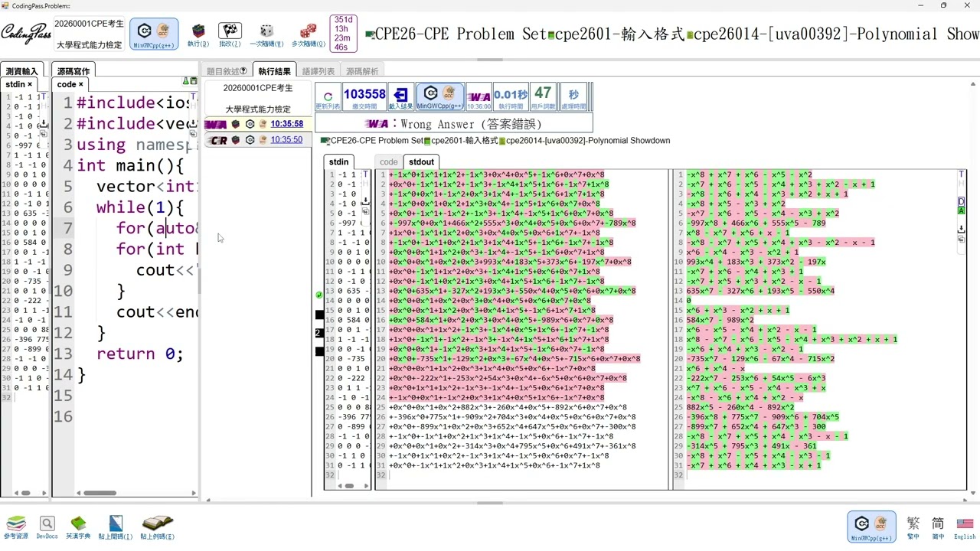980x551 pixels.
Task: Click the refresh list (更新列表) icon
Action: point(328,98)
